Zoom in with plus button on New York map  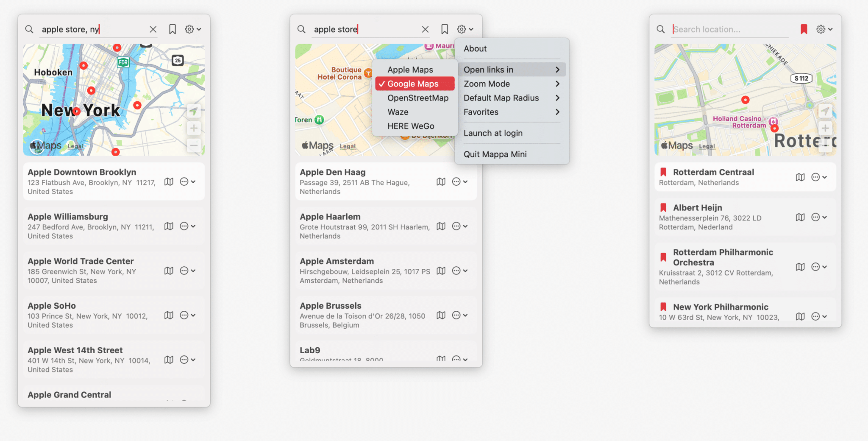(x=194, y=128)
